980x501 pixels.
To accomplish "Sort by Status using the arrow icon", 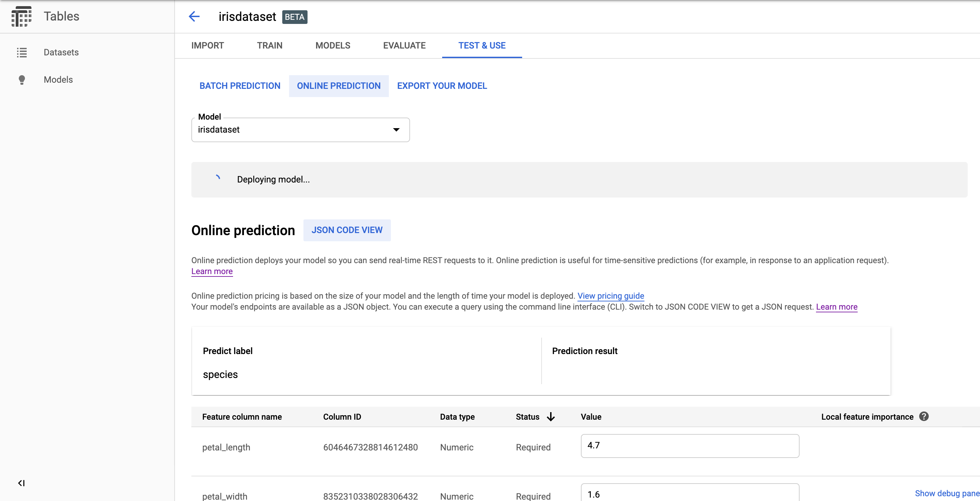I will 551,417.
